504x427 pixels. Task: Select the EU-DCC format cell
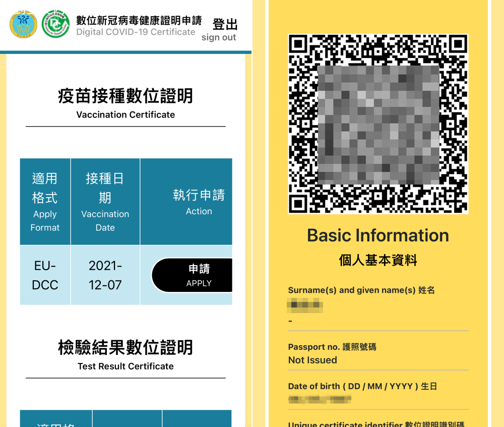click(45, 275)
